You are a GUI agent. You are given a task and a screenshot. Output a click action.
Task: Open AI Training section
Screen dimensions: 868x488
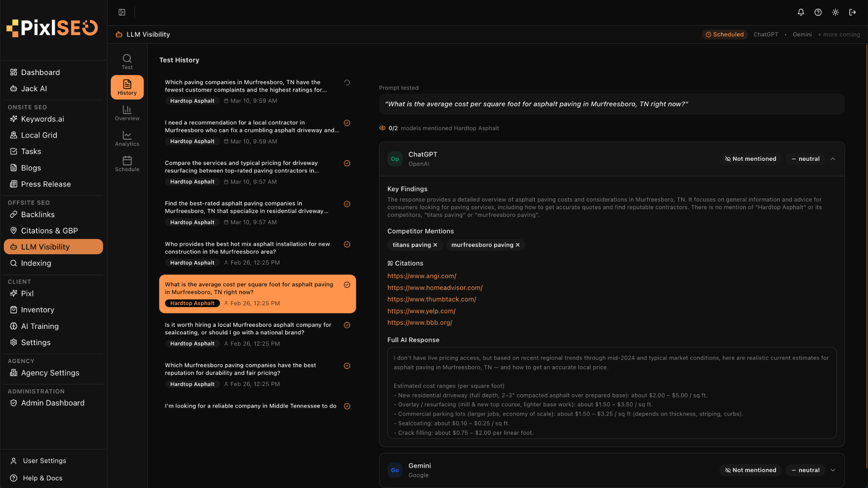(x=53, y=326)
